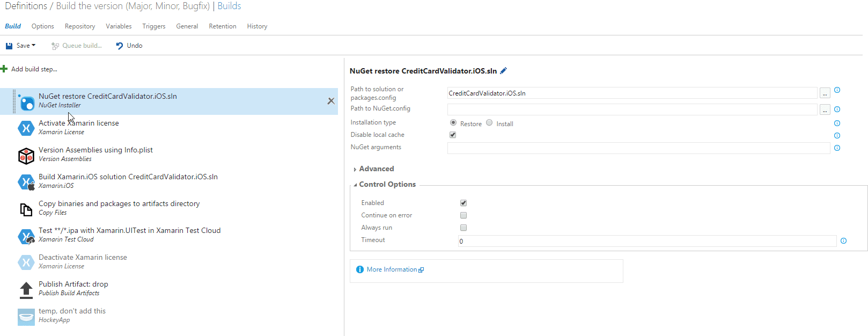868x336 pixels.
Task: Select Copy binaries and packages step
Action: click(169, 209)
